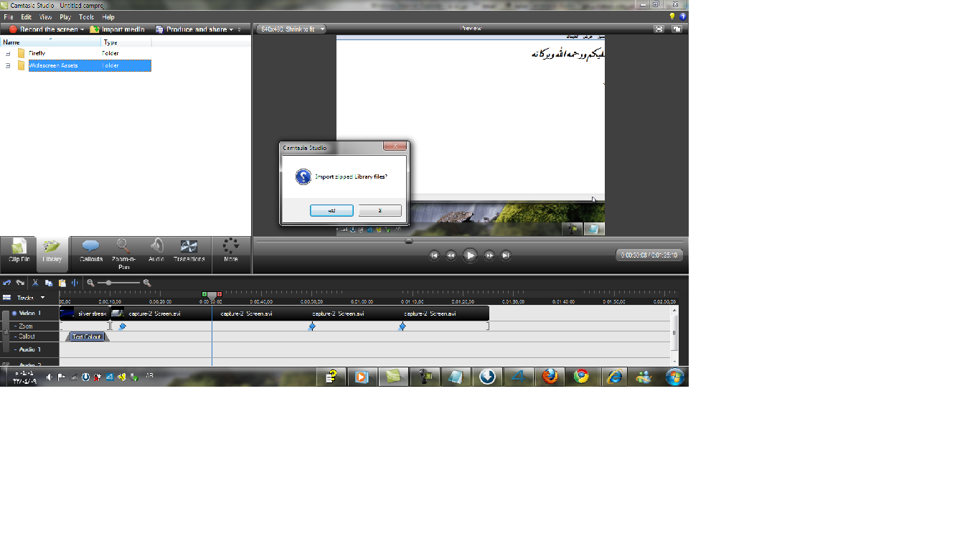The height and width of the screenshot is (551, 980).
Task: Click timeline zoom-in magnifier icon
Action: [x=147, y=283]
